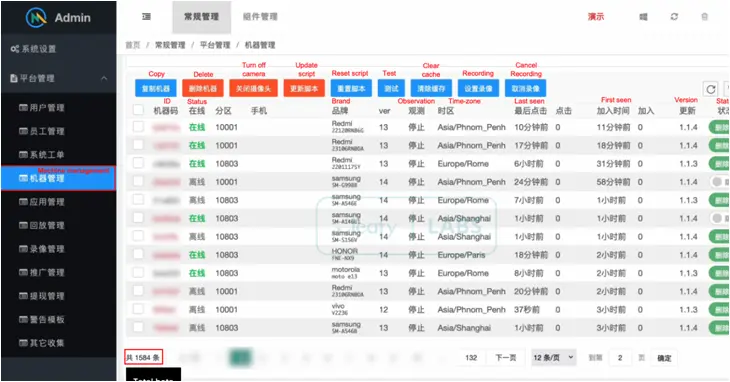730x382 pixels.
Task: Switch to the 组件管理 tab
Action: tap(260, 17)
